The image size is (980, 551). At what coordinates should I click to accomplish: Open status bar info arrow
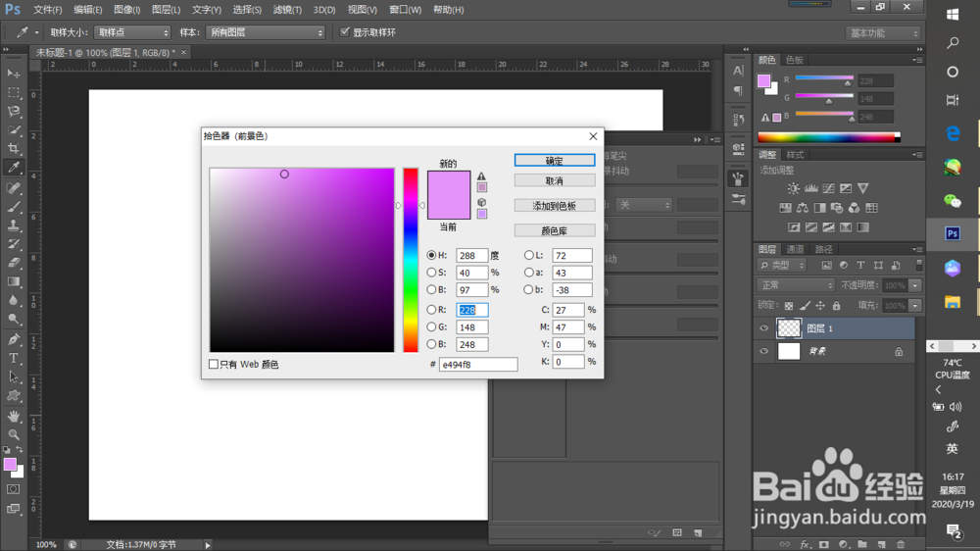click(208, 545)
